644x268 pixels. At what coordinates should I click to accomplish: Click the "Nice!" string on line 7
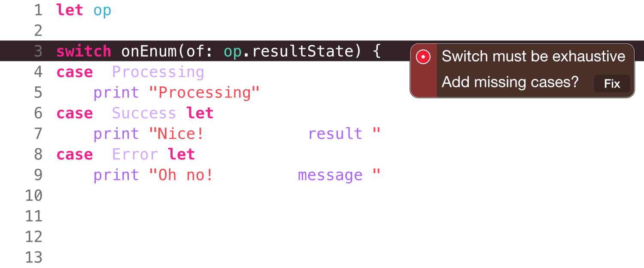(x=176, y=134)
